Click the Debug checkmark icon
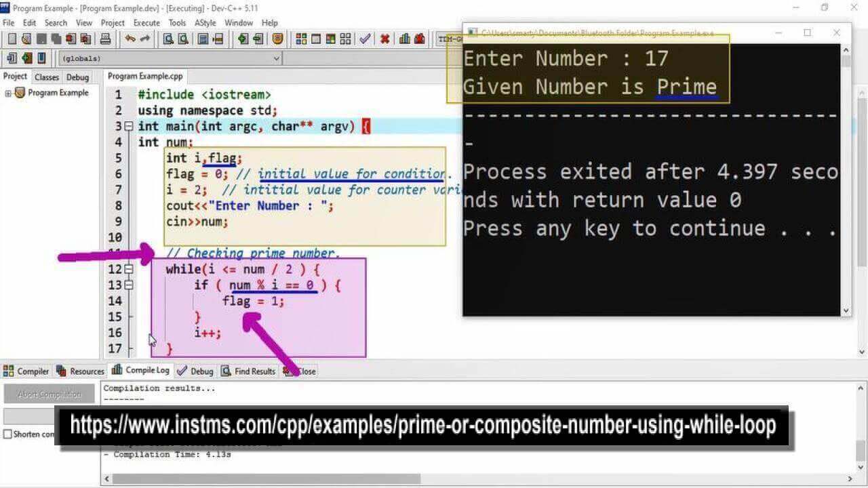The image size is (868, 488). [x=365, y=39]
